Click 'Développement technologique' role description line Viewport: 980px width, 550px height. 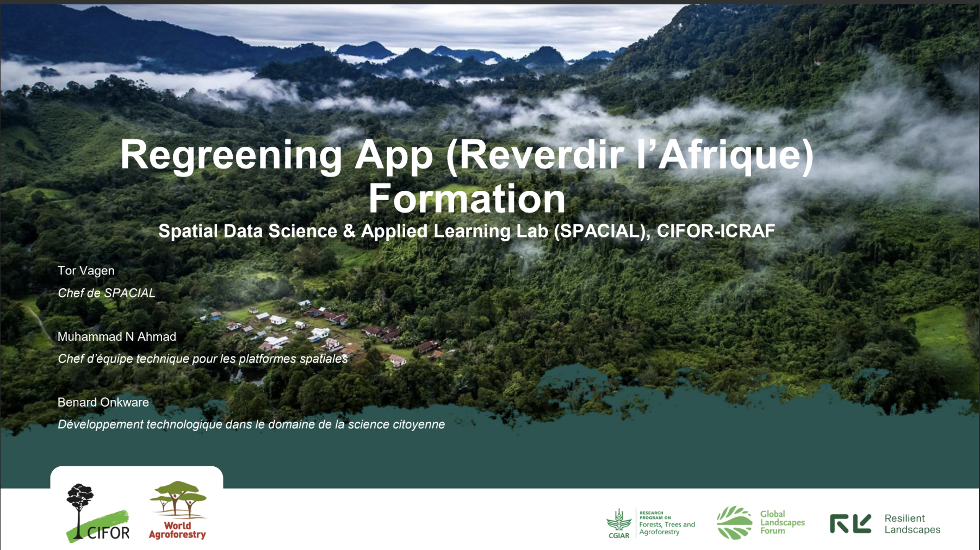(x=251, y=424)
